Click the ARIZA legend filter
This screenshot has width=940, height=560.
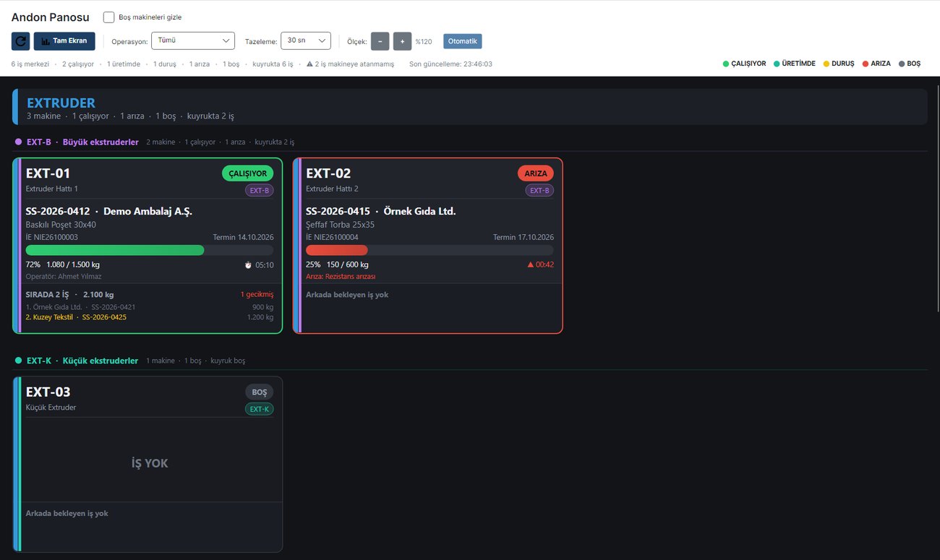(x=876, y=64)
